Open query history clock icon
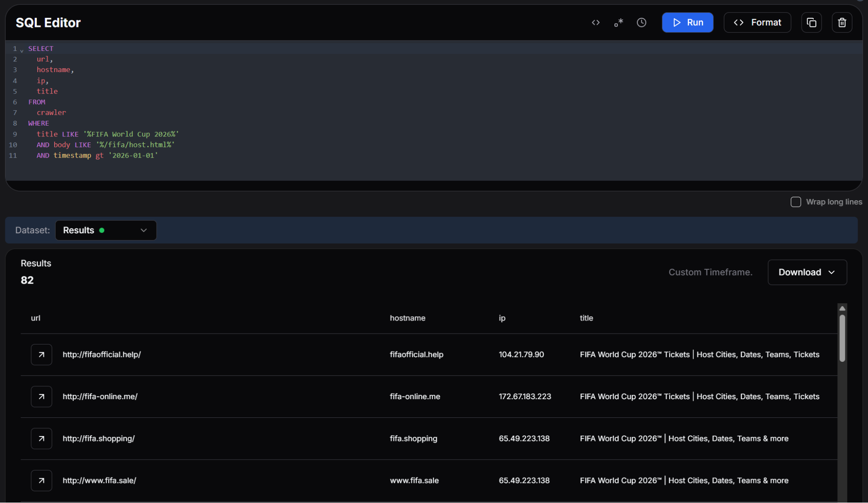868x503 pixels. pyautogui.click(x=641, y=23)
